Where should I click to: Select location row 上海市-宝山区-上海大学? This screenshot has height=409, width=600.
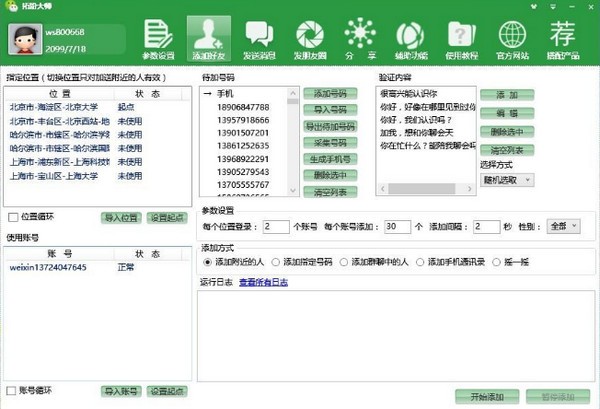(x=97, y=176)
